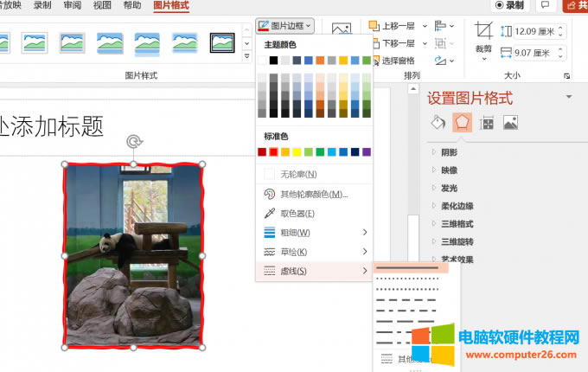Click the rotation handle above the picture
588x372 pixels.
pos(133,142)
